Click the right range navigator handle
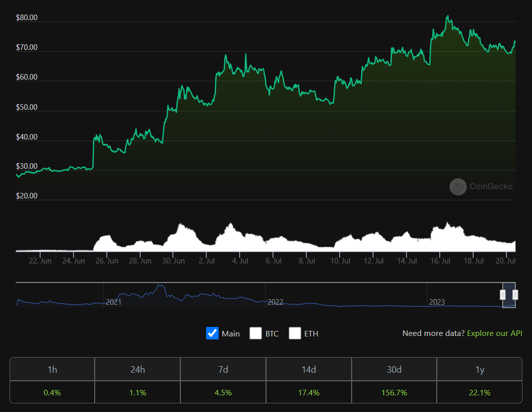 coord(515,295)
